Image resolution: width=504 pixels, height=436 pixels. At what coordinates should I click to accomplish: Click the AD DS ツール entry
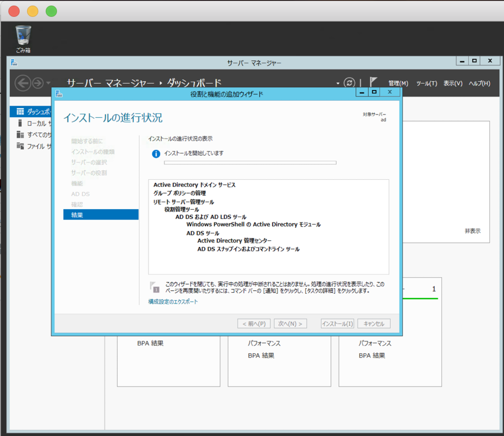[203, 233]
